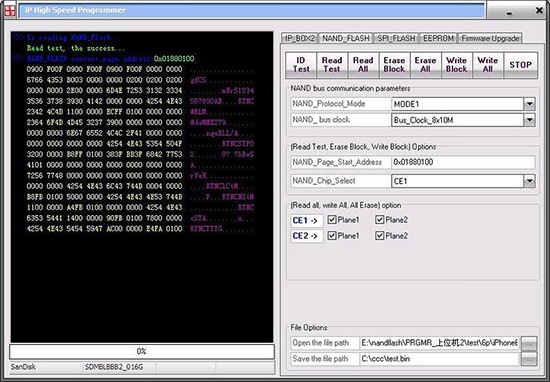Expand the NAND_Chip_Select dropdown arrow

pyautogui.click(x=529, y=181)
